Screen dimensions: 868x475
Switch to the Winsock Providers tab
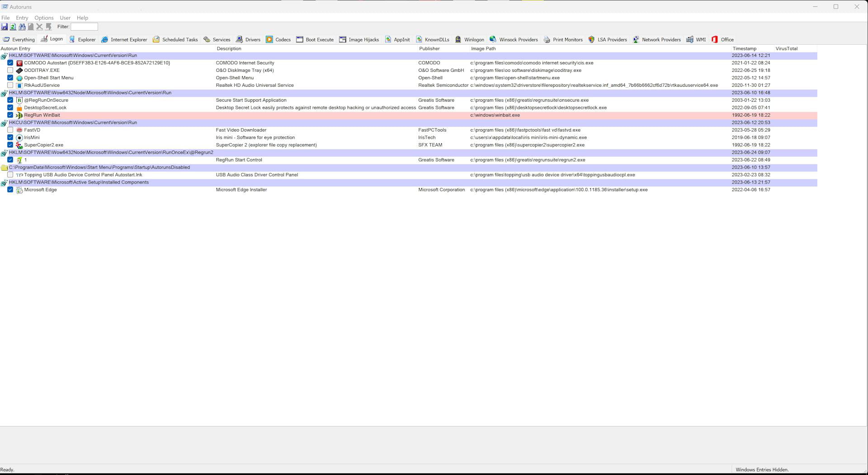(x=514, y=39)
